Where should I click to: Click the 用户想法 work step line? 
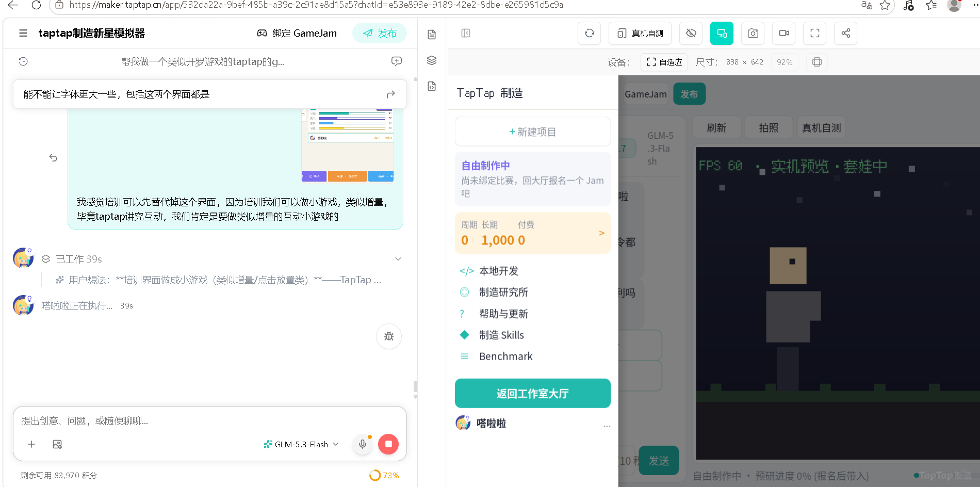[219, 280]
